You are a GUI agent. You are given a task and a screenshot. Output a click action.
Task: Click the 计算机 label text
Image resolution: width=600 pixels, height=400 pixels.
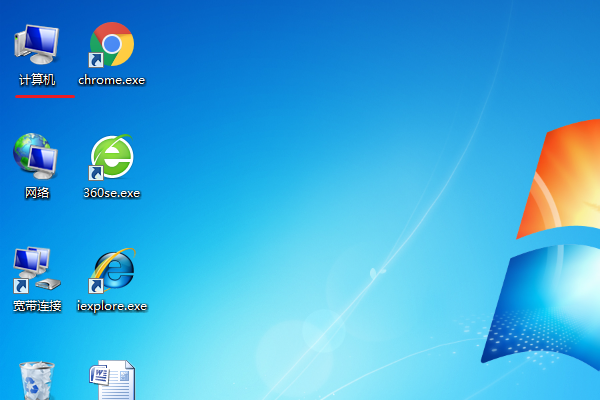[x=37, y=80]
